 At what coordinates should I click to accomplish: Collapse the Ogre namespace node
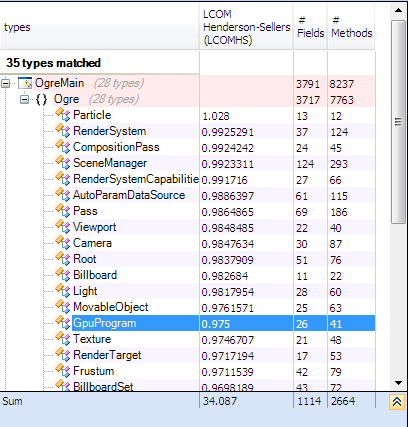[x=24, y=99]
